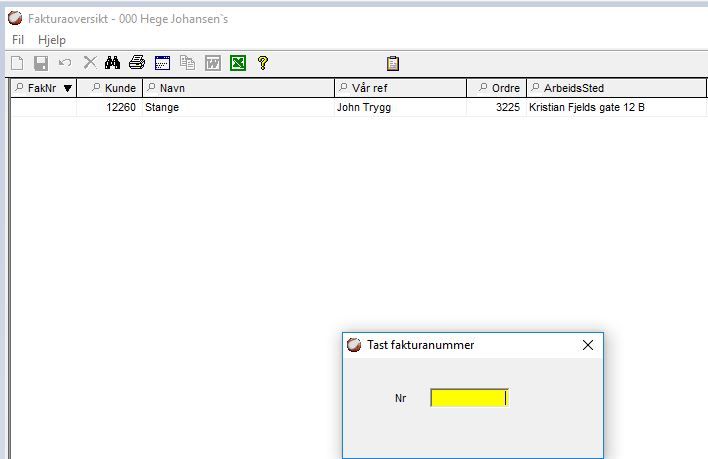Click the search magnifier in Navn header
Image resolution: width=708 pixels, height=459 pixels.
coord(151,87)
